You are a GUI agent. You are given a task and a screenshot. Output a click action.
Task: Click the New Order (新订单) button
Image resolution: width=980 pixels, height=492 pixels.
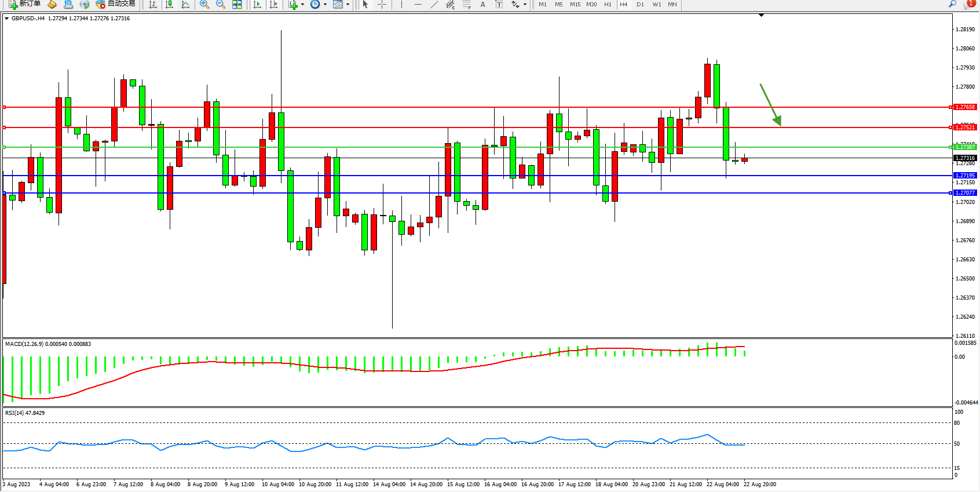24,4
